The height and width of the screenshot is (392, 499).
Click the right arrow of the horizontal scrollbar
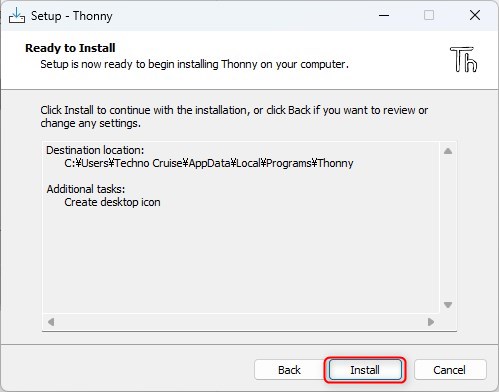[x=431, y=322]
